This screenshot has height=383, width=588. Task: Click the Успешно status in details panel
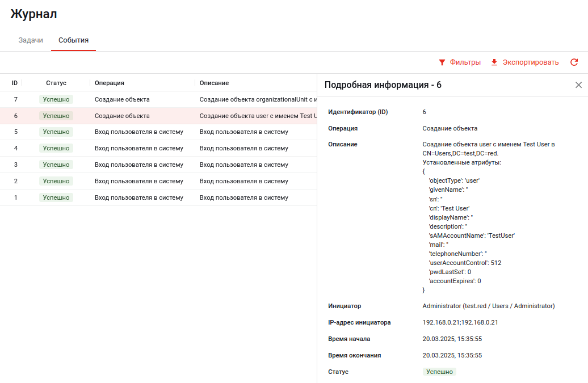click(439, 372)
